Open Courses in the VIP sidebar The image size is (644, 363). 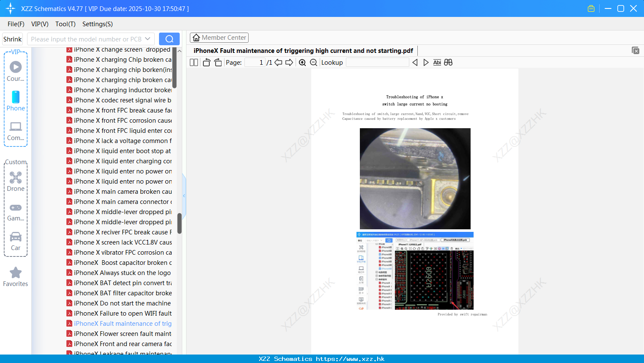(16, 71)
